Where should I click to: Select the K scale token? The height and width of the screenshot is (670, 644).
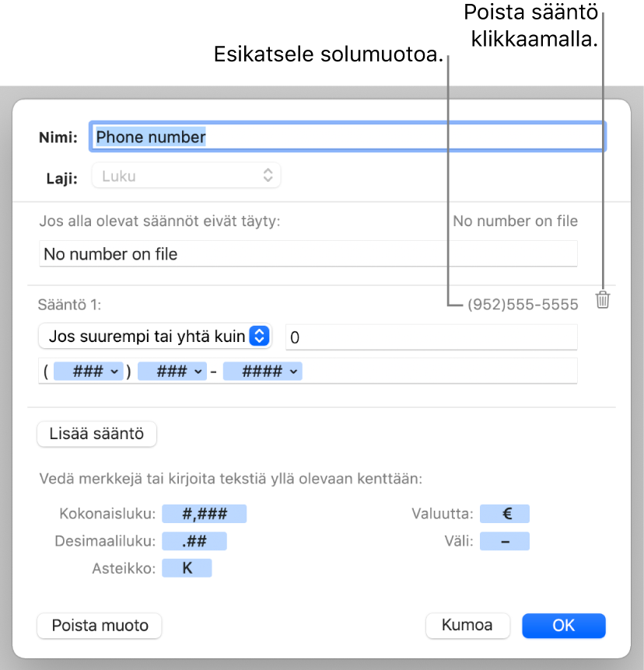tap(187, 568)
